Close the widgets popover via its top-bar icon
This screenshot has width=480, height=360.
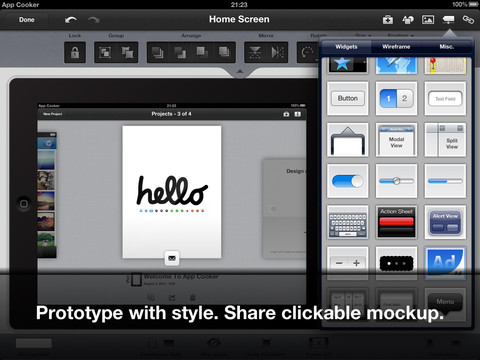tap(448, 20)
